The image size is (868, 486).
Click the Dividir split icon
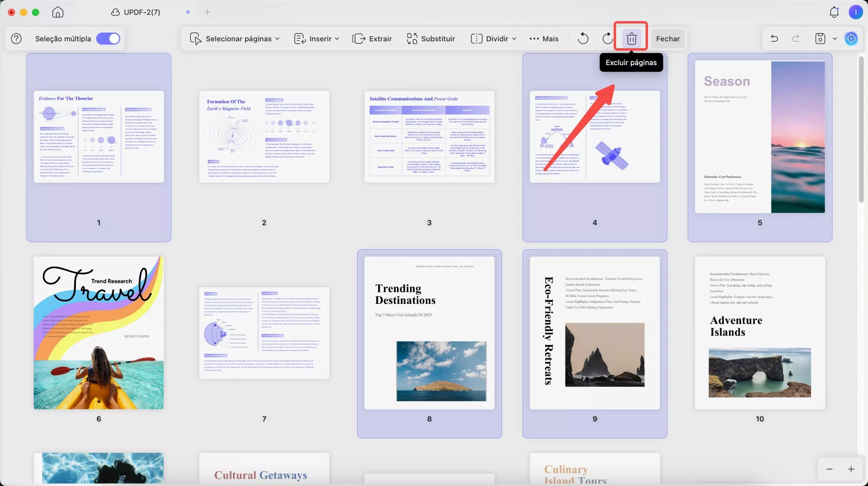[x=476, y=39]
